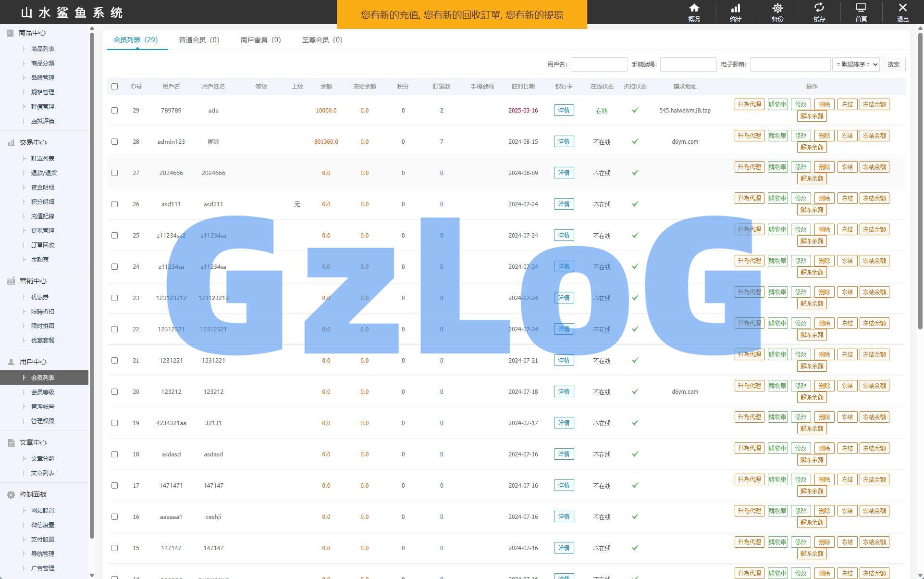The image size is (924, 579).
Task: Collapse the 营销中心 sidebar section
Action: click(x=33, y=281)
